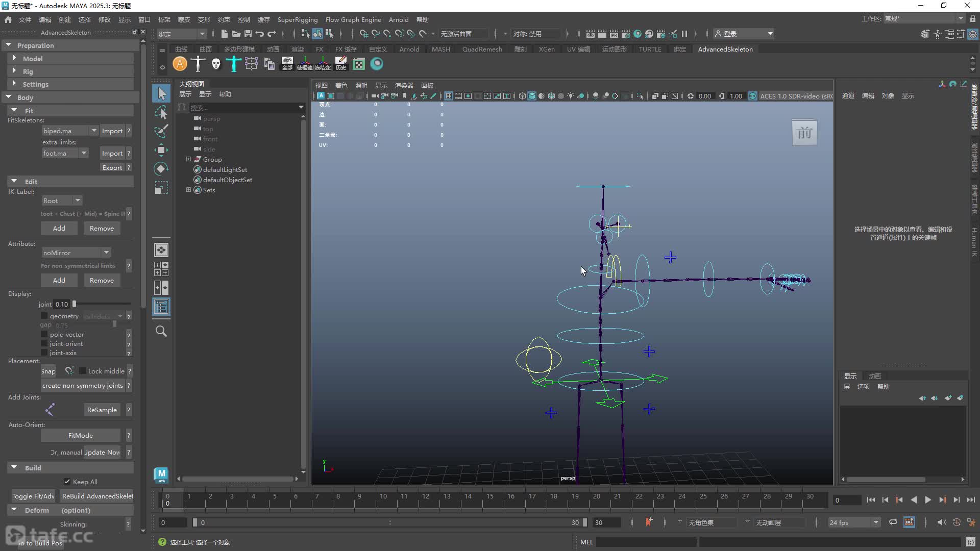Screen dimensions: 980x551
Task: Enable the pole-vector checkbox
Action: point(44,334)
